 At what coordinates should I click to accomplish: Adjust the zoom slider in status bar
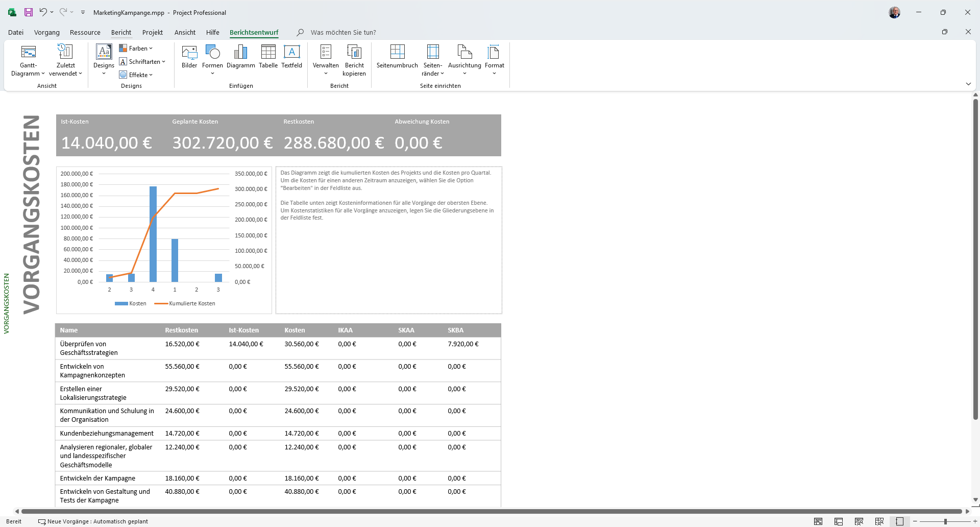click(x=945, y=521)
